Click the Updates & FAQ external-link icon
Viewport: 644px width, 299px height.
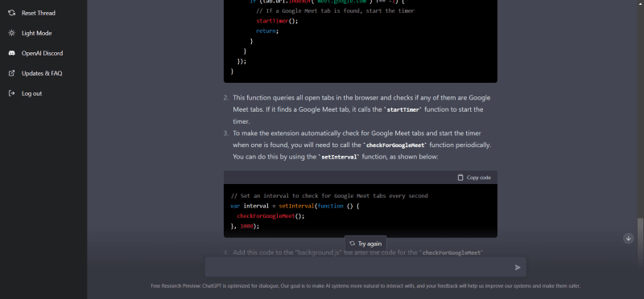pyautogui.click(x=12, y=73)
